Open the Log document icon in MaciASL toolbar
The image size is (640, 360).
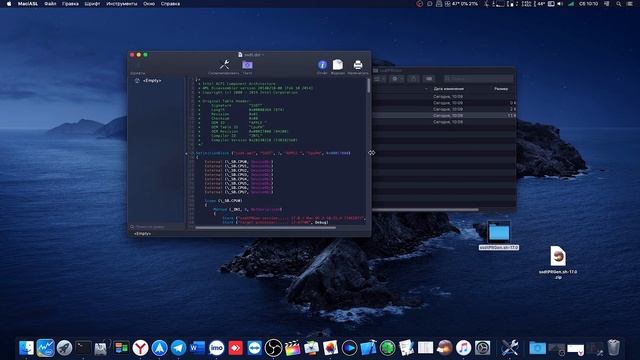pyautogui.click(x=338, y=64)
